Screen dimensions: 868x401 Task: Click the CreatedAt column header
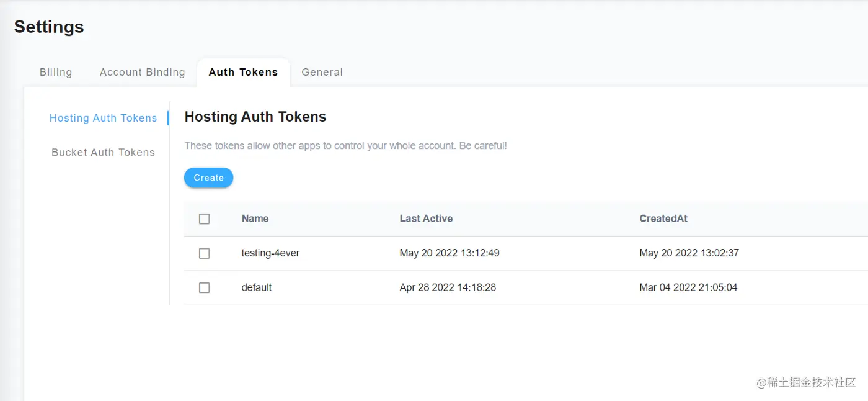click(663, 219)
